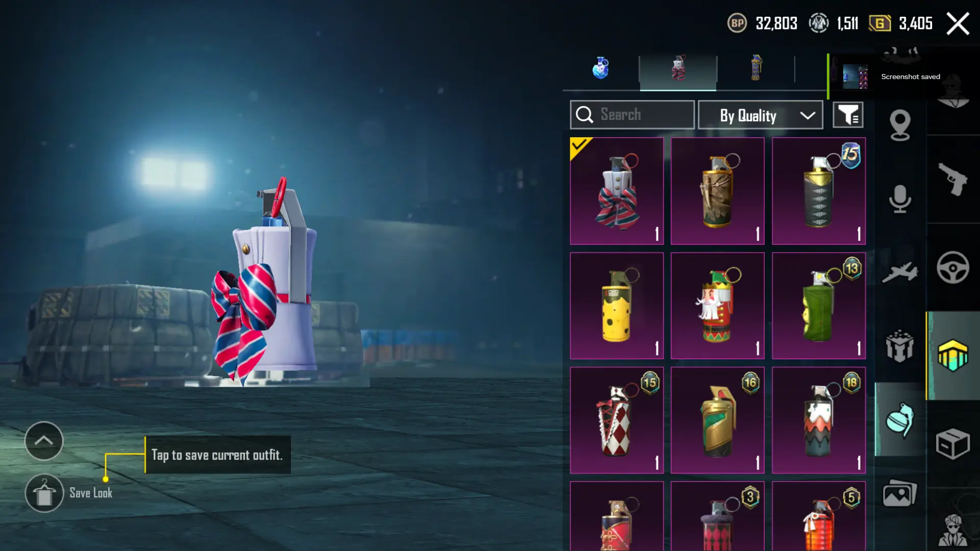Click the Screenshot saved notification
Image resolution: width=980 pixels, height=551 pixels.
click(902, 77)
